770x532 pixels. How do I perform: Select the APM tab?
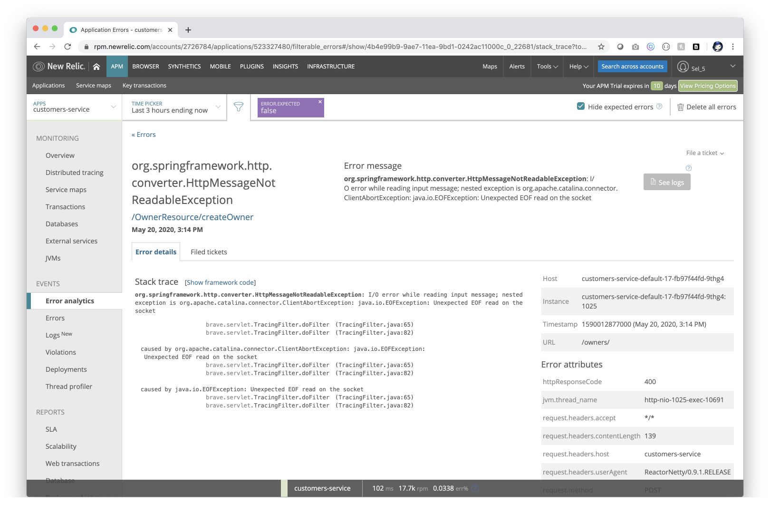pos(117,67)
